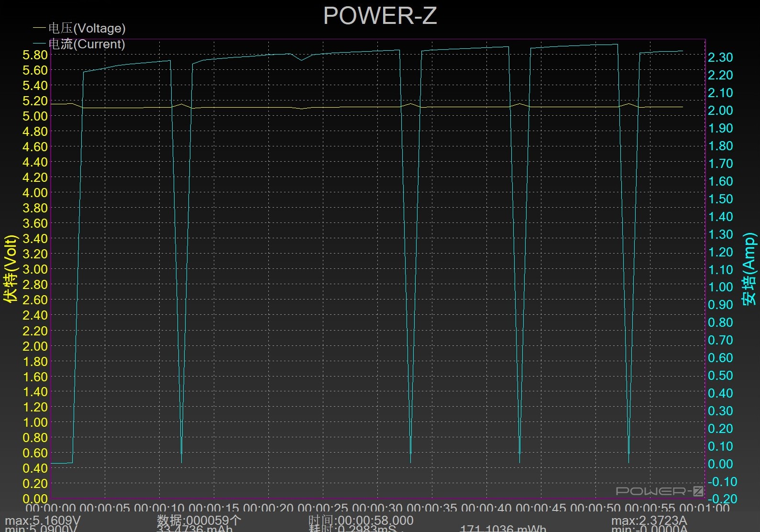Click the 00:00:45 time axis label
Image resolution: width=760 pixels, height=532 pixels.
pyautogui.click(x=541, y=508)
